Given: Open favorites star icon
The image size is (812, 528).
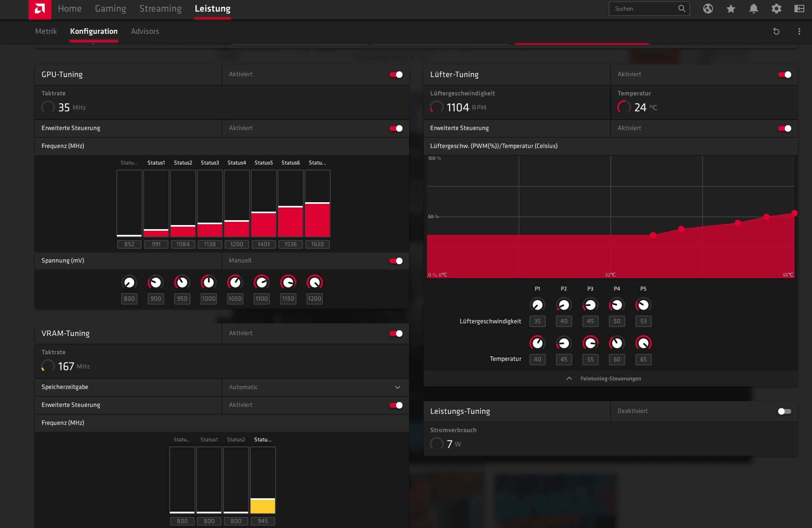Looking at the screenshot, I should [731, 9].
